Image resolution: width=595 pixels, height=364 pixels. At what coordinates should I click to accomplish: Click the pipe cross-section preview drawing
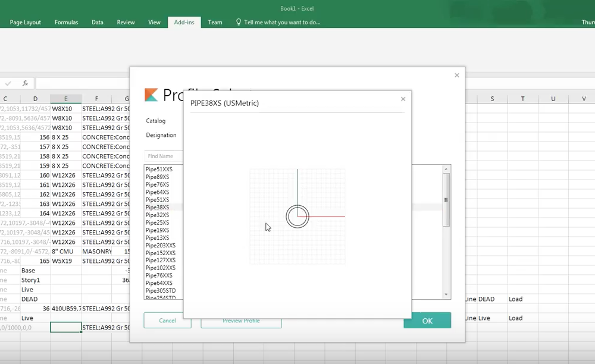(297, 216)
